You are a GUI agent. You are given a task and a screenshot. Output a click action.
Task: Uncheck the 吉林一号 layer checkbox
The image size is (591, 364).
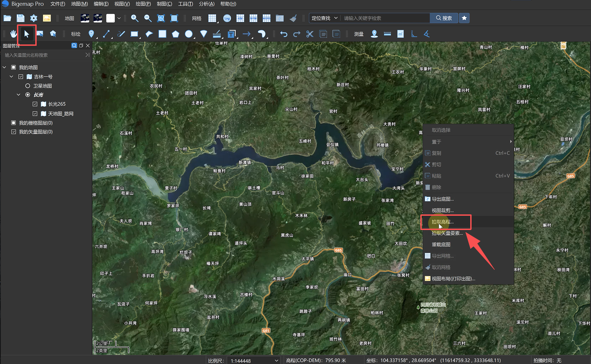coord(21,77)
